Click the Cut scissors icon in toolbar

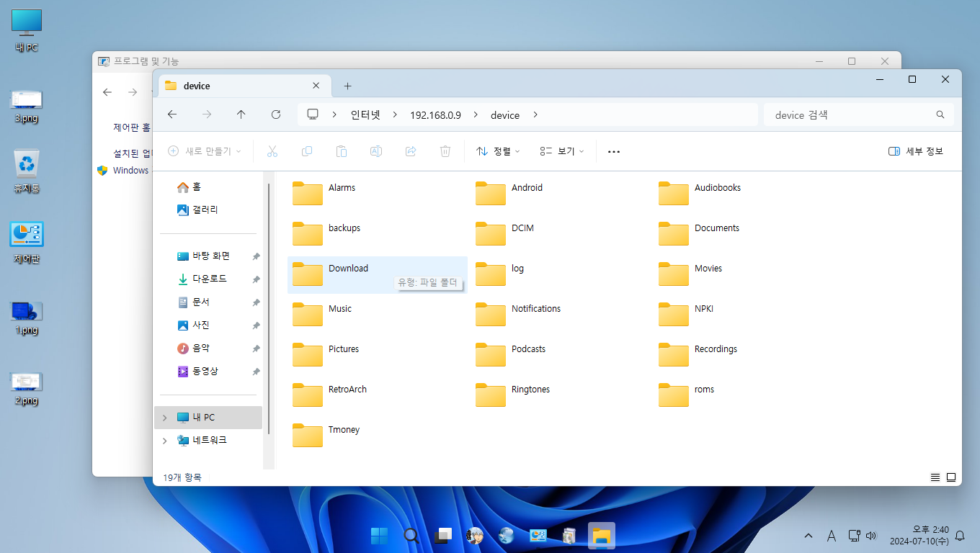point(272,151)
